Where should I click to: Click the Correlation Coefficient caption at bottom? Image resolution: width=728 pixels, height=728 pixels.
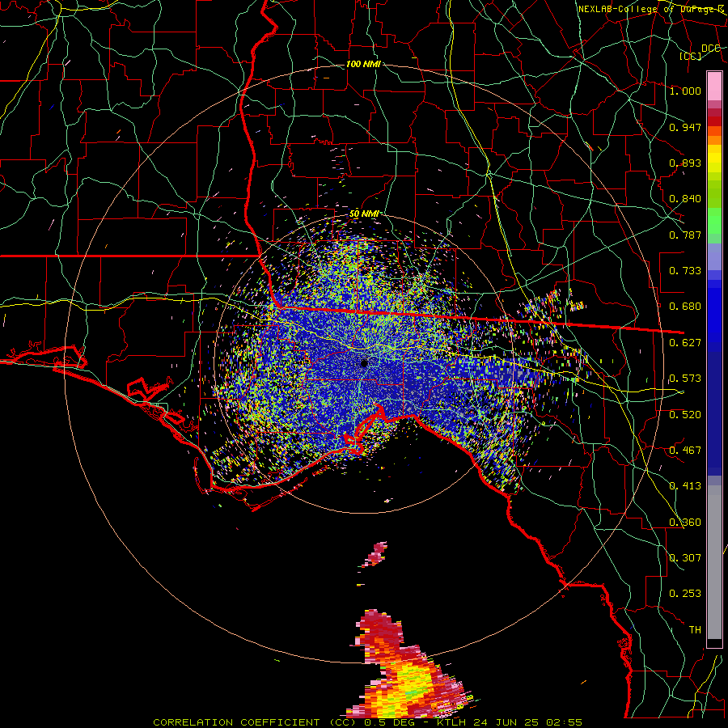[x=367, y=722]
